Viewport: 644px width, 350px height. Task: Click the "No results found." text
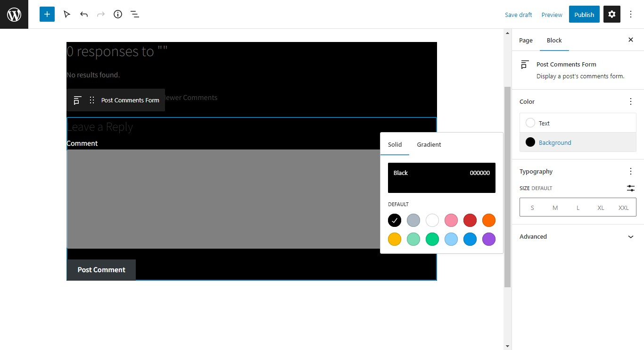coord(93,75)
